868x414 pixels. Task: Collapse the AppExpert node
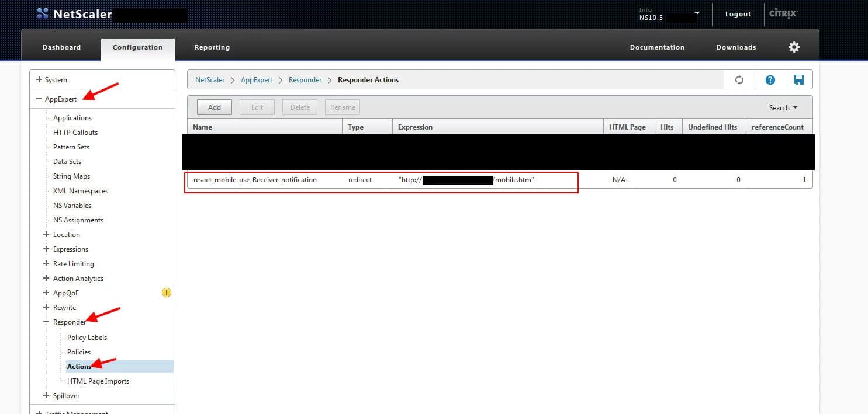(39, 99)
